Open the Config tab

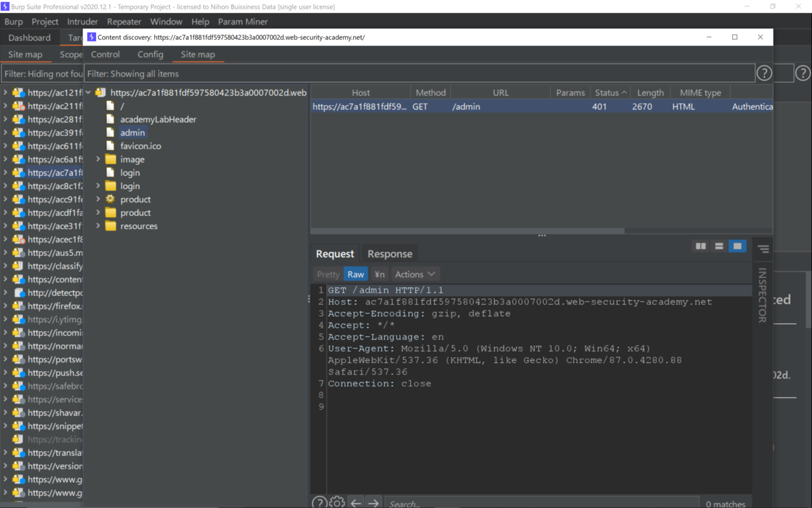(150, 54)
